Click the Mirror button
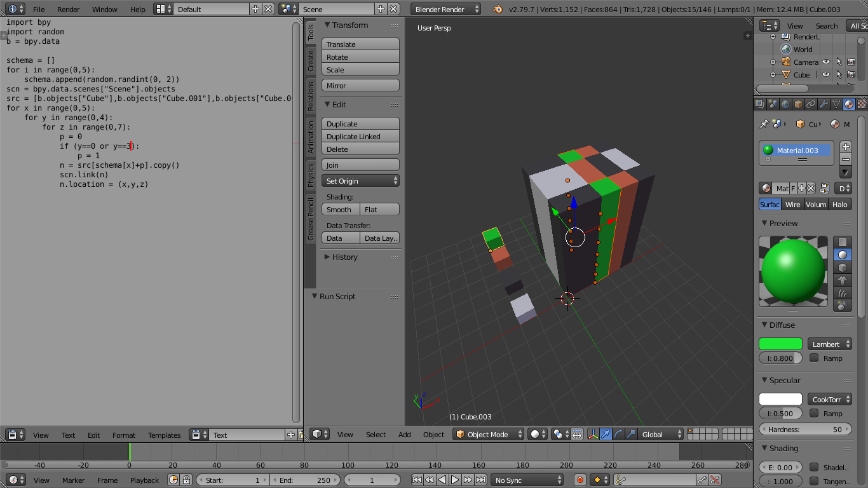Screen dimensions: 868x488 [x=360, y=86]
